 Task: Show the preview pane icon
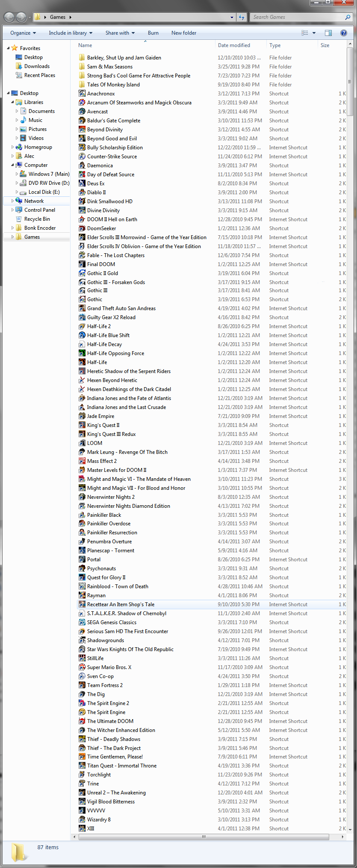328,33
